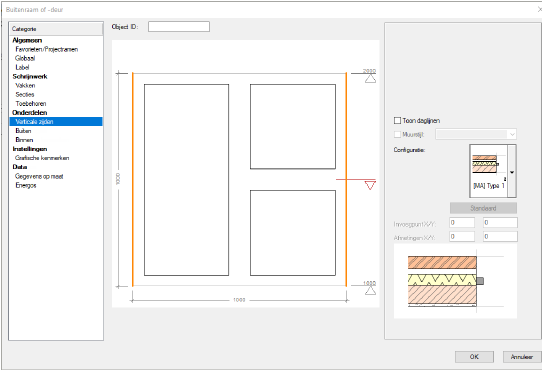Click the top elevation triangle marker
The image size is (542, 371).
pos(370,79)
